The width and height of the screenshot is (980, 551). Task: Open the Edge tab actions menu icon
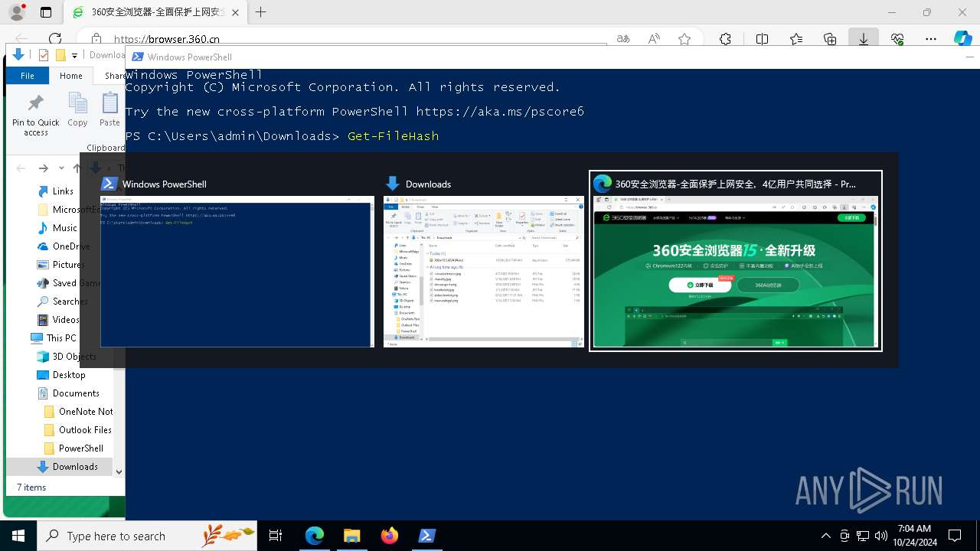46,12
